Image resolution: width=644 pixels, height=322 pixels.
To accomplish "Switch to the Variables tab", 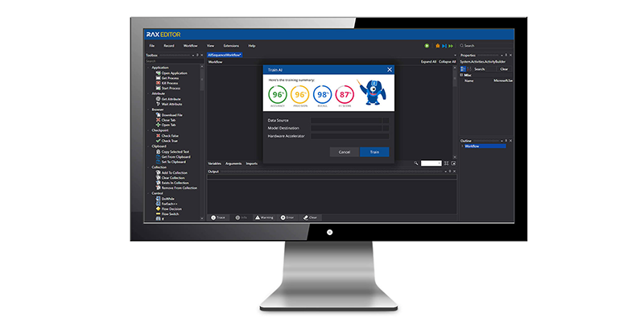I will click(x=214, y=163).
